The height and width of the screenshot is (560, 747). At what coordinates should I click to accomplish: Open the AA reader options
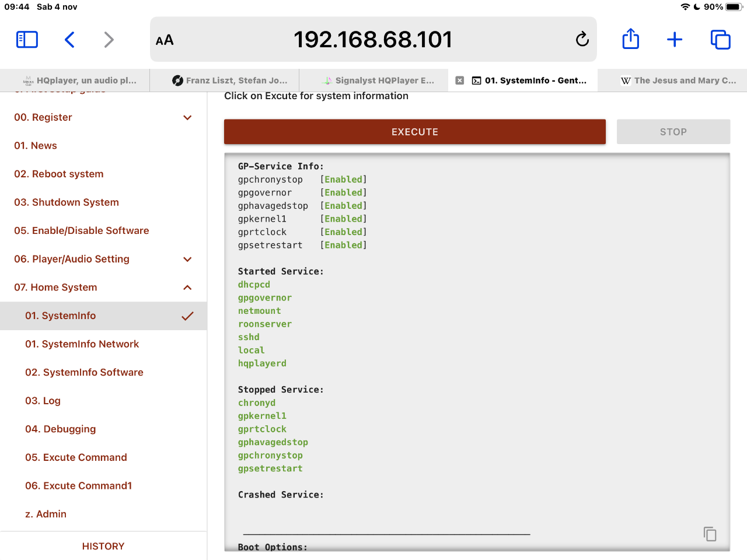pyautogui.click(x=165, y=40)
